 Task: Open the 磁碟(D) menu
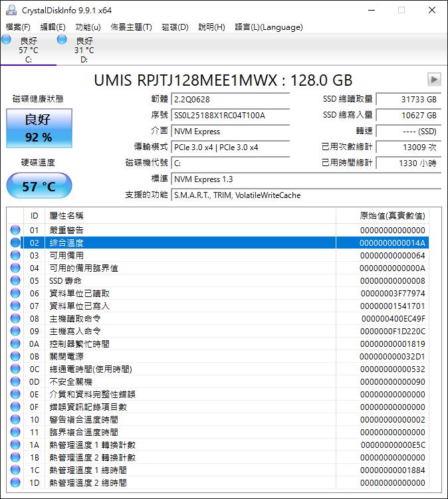click(175, 27)
